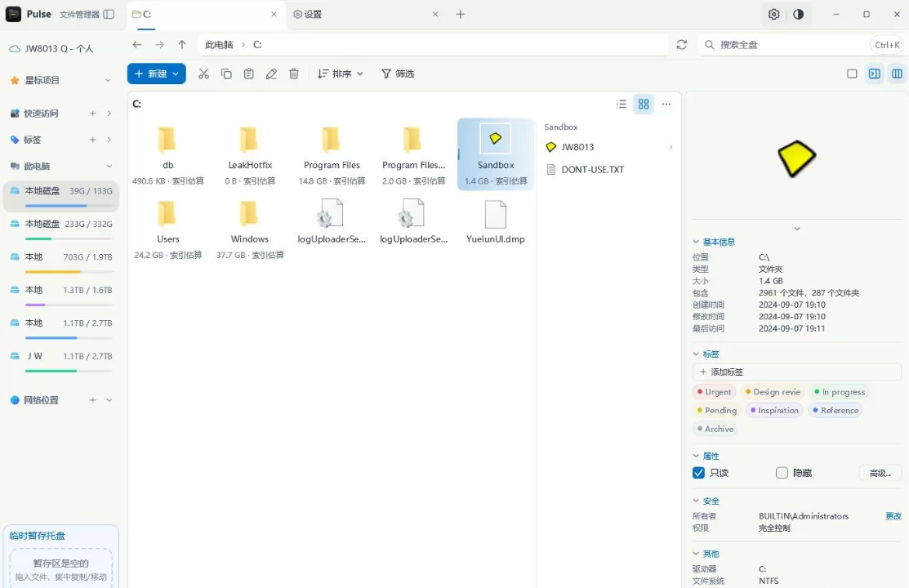909x588 pixels.
Task: Select the LeakHotfix folder
Action: pyautogui.click(x=250, y=155)
